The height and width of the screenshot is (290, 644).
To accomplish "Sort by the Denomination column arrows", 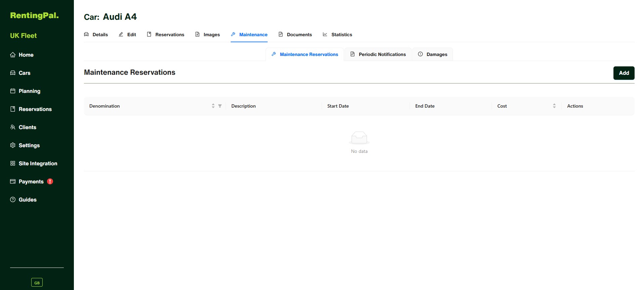I will (213, 106).
